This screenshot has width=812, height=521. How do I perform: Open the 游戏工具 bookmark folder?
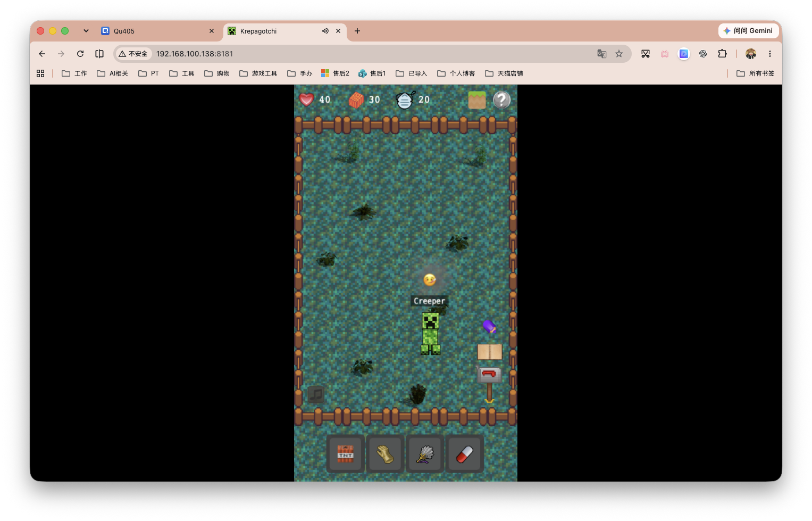[x=258, y=73]
